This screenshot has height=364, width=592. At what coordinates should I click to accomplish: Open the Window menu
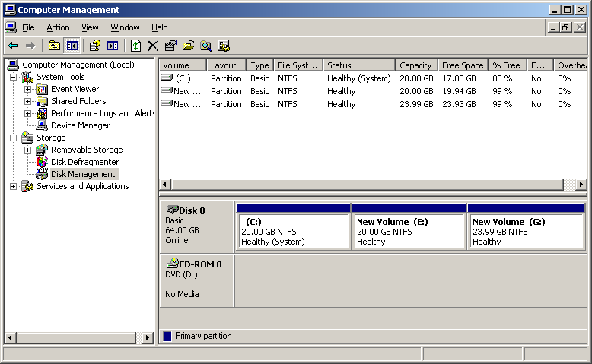125,27
